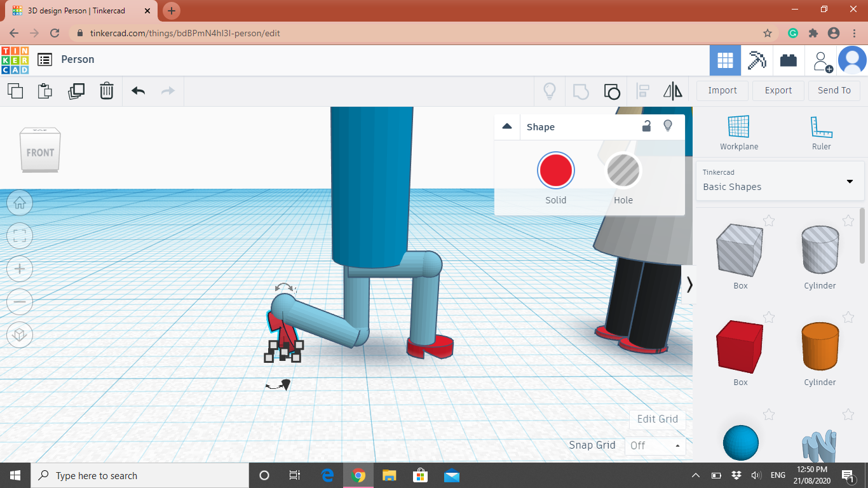This screenshot has height=488, width=868.
Task: Select the Workplane tool
Action: tap(739, 133)
